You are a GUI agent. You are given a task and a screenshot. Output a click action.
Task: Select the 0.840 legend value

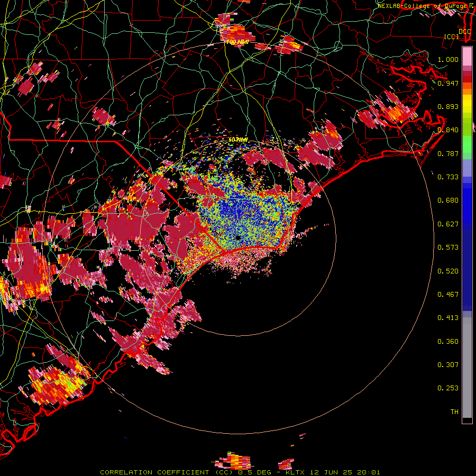click(x=448, y=130)
